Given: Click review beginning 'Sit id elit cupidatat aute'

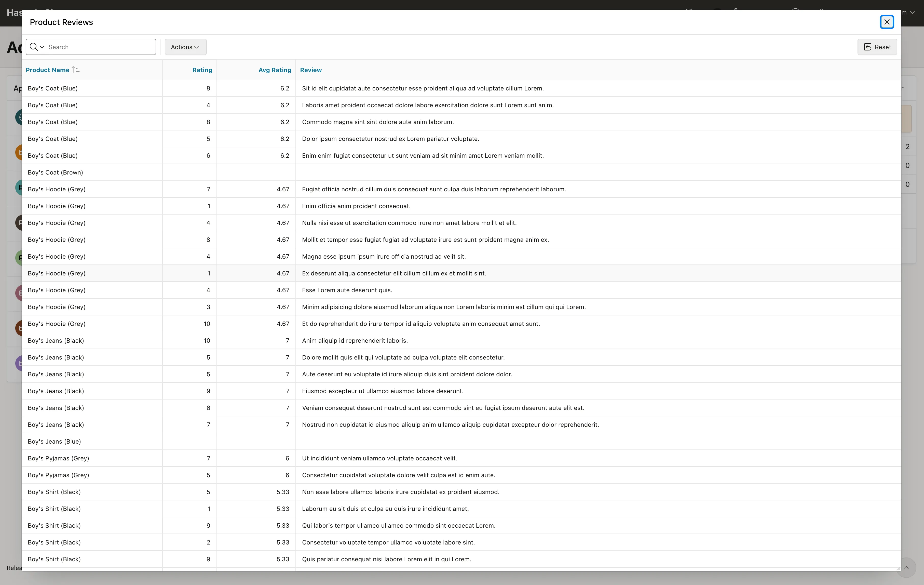Looking at the screenshot, I should [423, 88].
